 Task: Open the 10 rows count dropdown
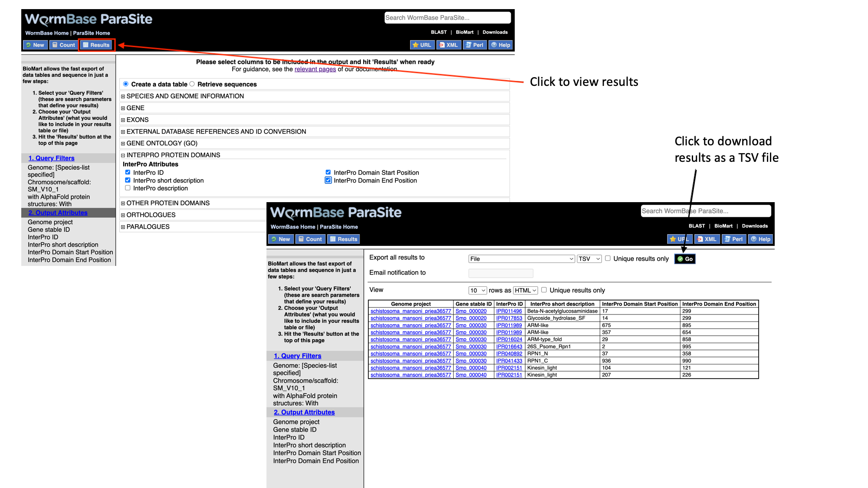pyautogui.click(x=477, y=291)
